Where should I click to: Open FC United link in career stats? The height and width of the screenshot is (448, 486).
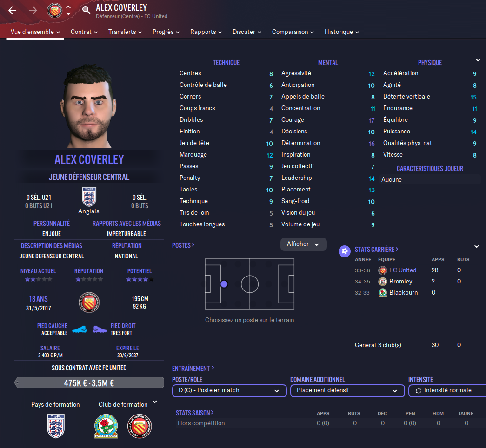pos(403,270)
